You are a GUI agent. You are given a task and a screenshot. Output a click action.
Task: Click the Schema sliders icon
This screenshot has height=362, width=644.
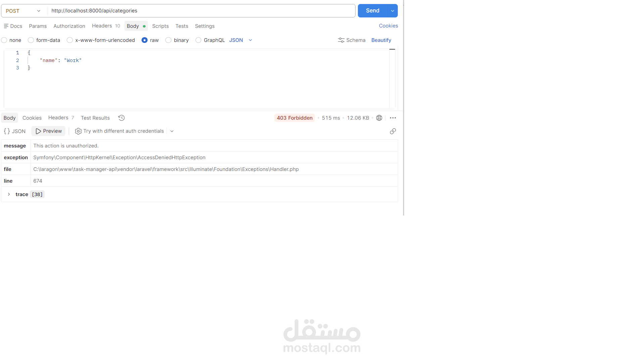341,40
